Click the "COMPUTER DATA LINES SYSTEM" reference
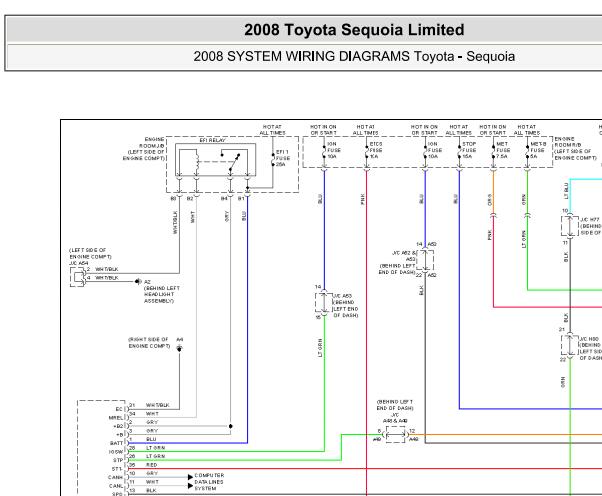 coord(209,482)
